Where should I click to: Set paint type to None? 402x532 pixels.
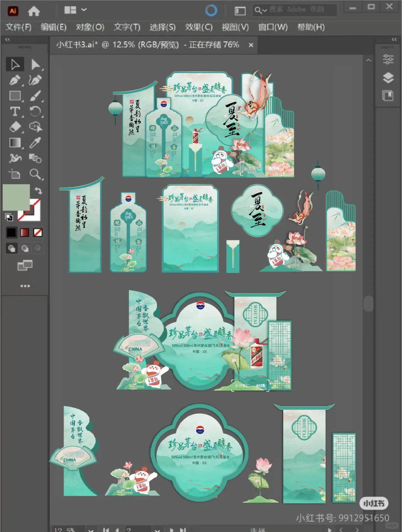coord(38,233)
